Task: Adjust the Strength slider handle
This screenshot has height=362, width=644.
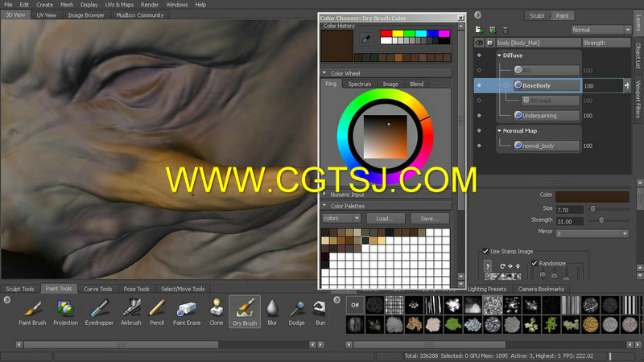Action: (x=601, y=220)
